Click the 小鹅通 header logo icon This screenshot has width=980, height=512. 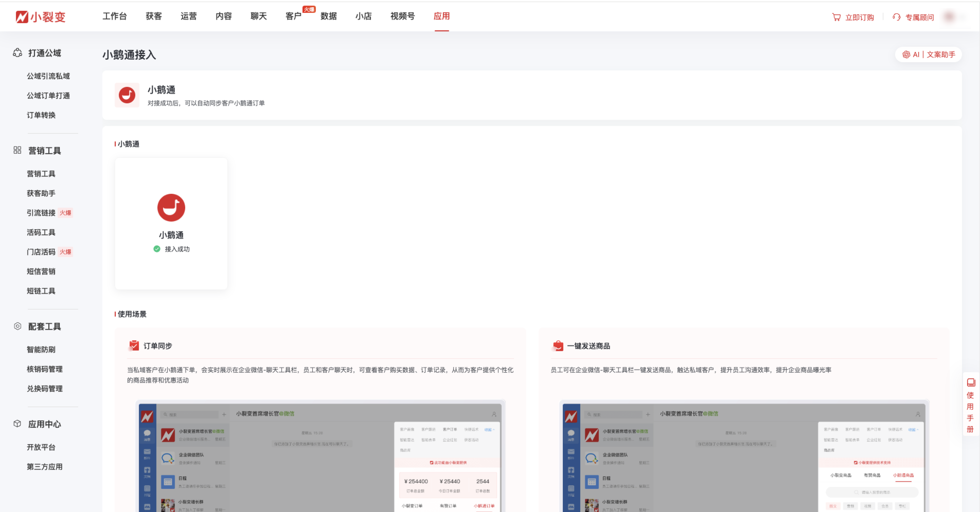(x=127, y=95)
